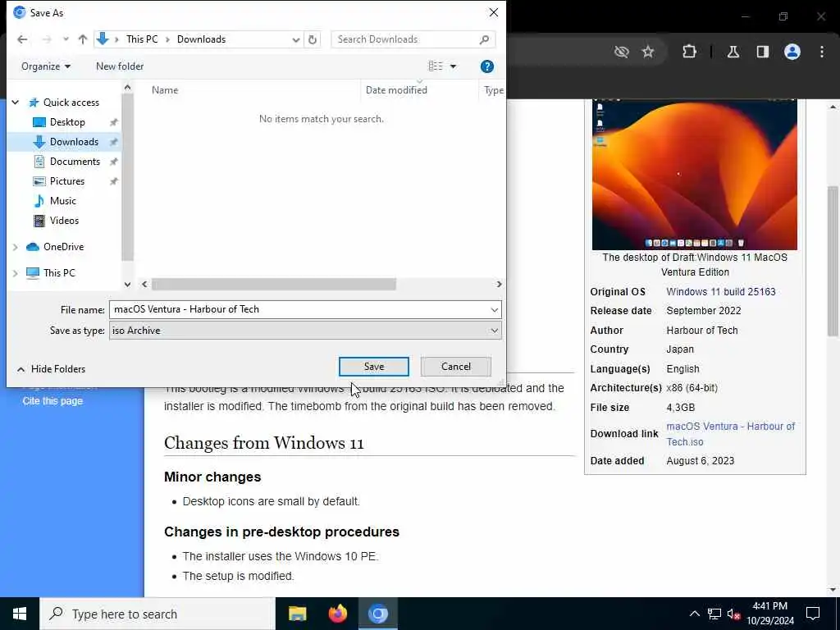
Task: Click the Cancel button
Action: 456,367
